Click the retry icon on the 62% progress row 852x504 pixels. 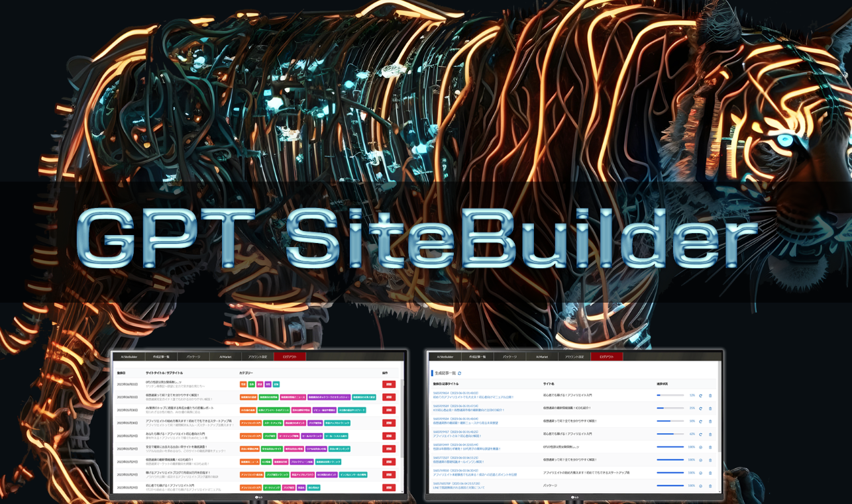click(701, 434)
